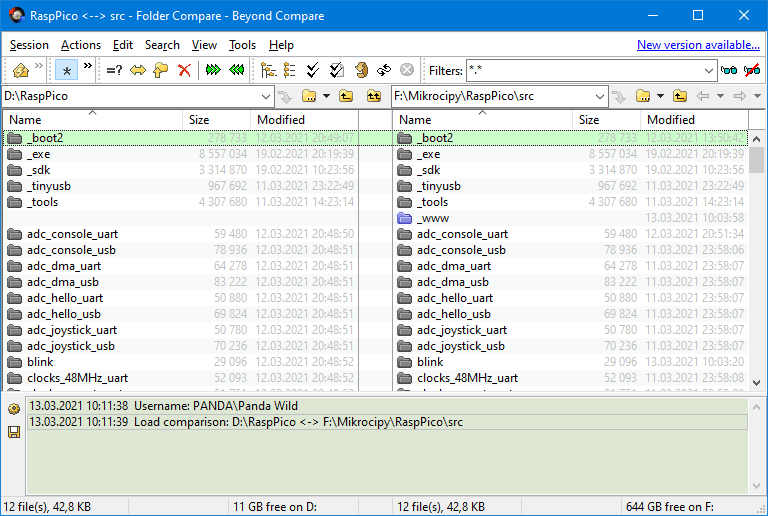The width and height of the screenshot is (768, 516).
Task: Click the left pane Modified column header
Action: coord(281,120)
